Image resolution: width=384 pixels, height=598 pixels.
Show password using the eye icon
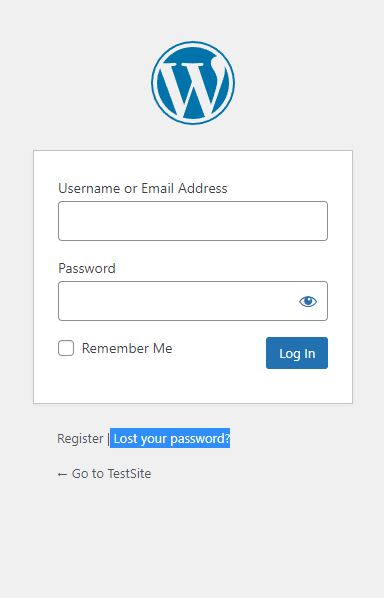[x=308, y=301]
